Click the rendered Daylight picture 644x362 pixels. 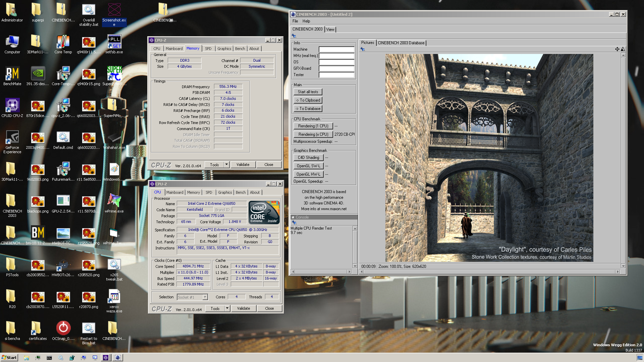[489, 158]
